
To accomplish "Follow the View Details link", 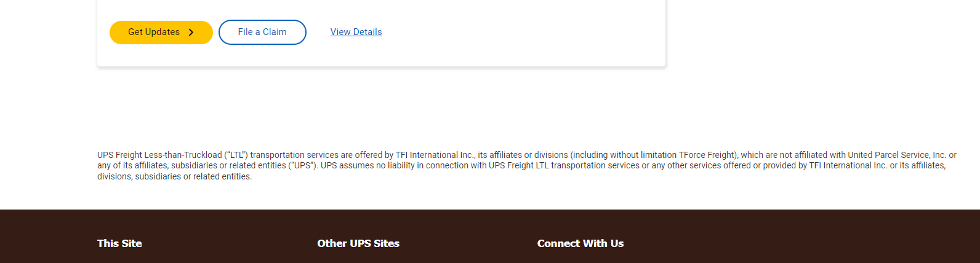I will tap(356, 32).
